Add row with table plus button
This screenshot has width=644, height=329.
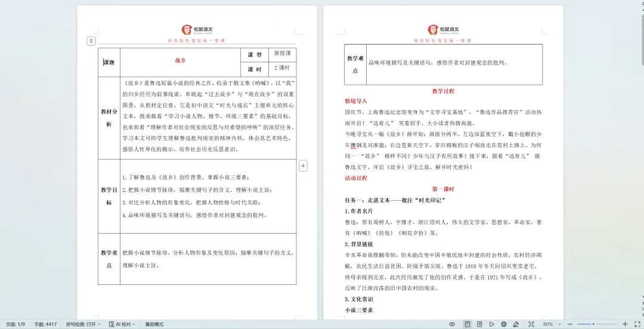tap(303, 166)
